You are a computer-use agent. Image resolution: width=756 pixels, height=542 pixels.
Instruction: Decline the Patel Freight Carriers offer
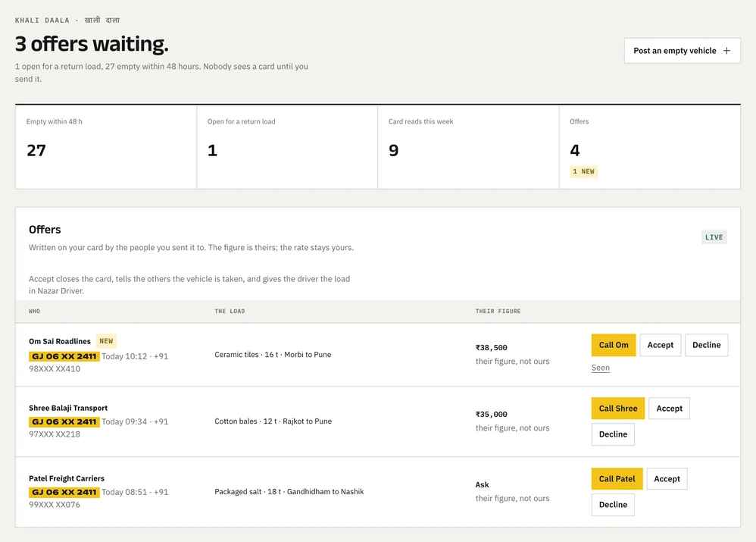[x=613, y=505]
